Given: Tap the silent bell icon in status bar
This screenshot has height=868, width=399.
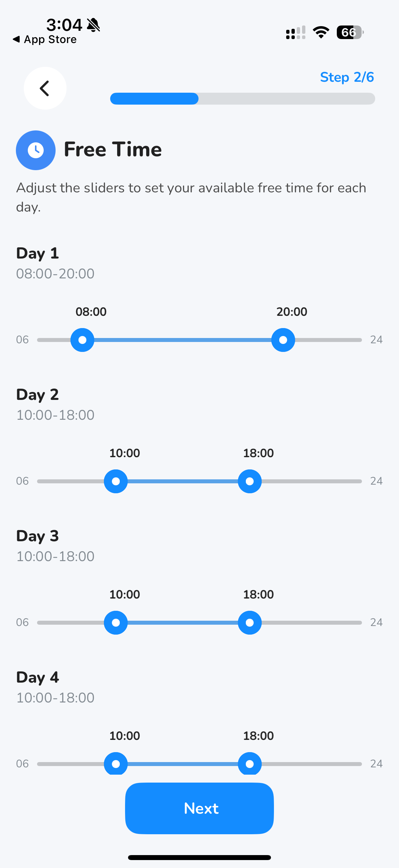Looking at the screenshot, I should pyautogui.click(x=93, y=25).
